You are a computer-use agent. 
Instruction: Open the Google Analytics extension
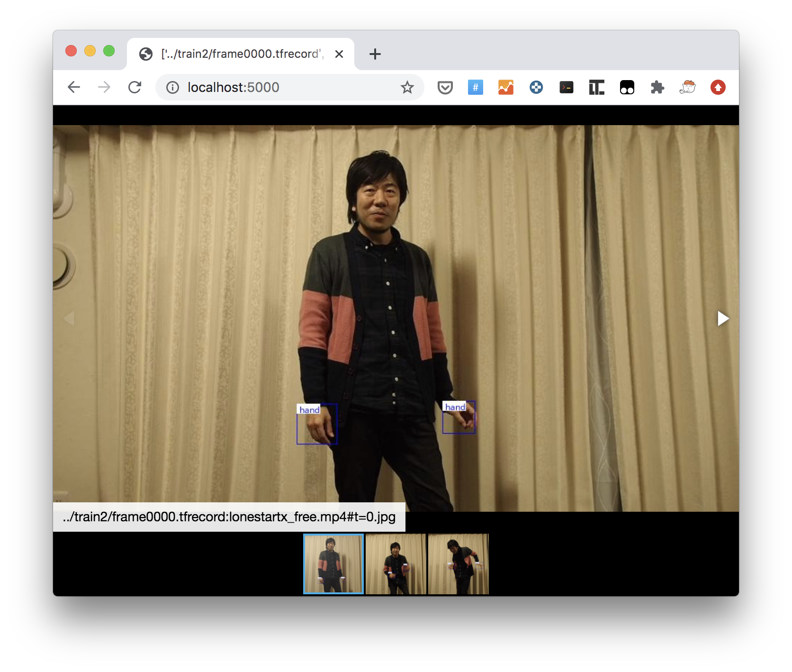tap(505, 87)
